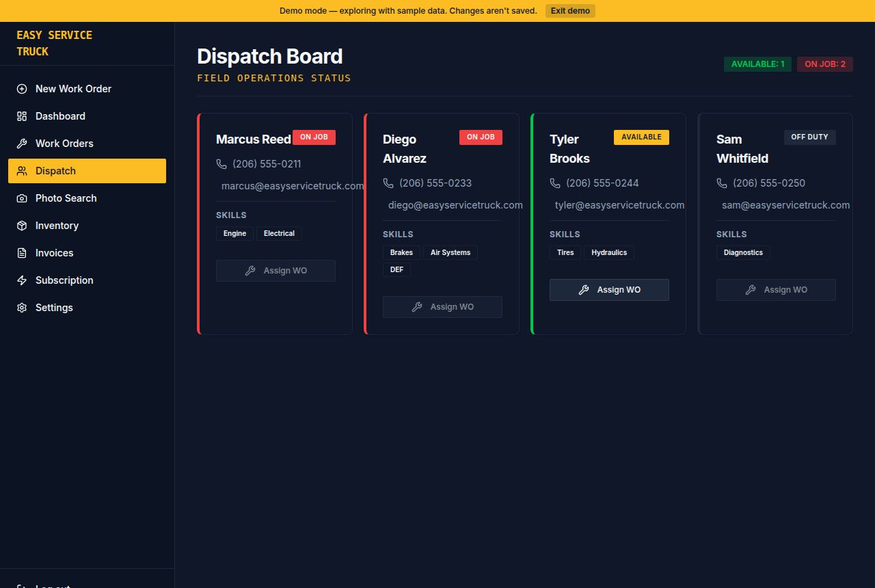Navigate to Inventory
The width and height of the screenshot is (875, 588).
[x=87, y=226]
